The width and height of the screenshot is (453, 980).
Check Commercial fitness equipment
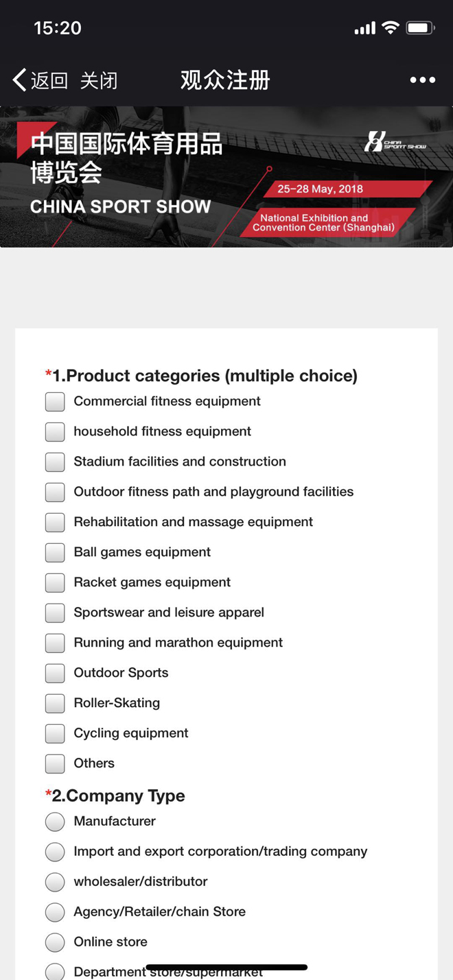55,402
